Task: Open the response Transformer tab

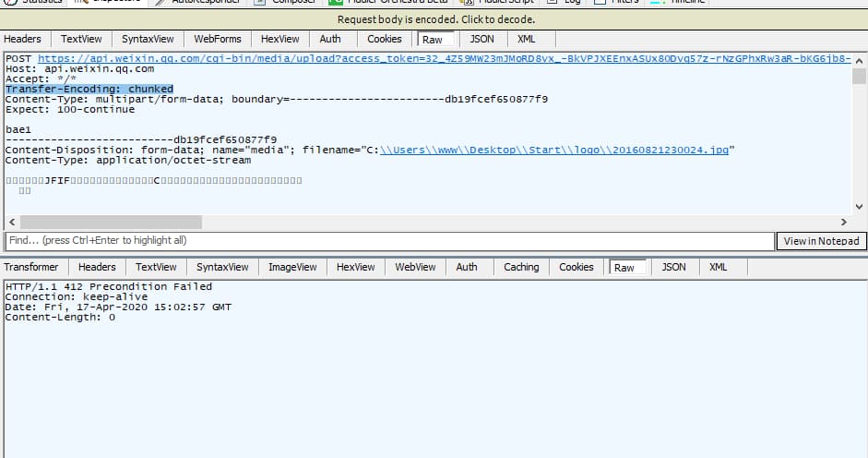Action: pyautogui.click(x=33, y=267)
